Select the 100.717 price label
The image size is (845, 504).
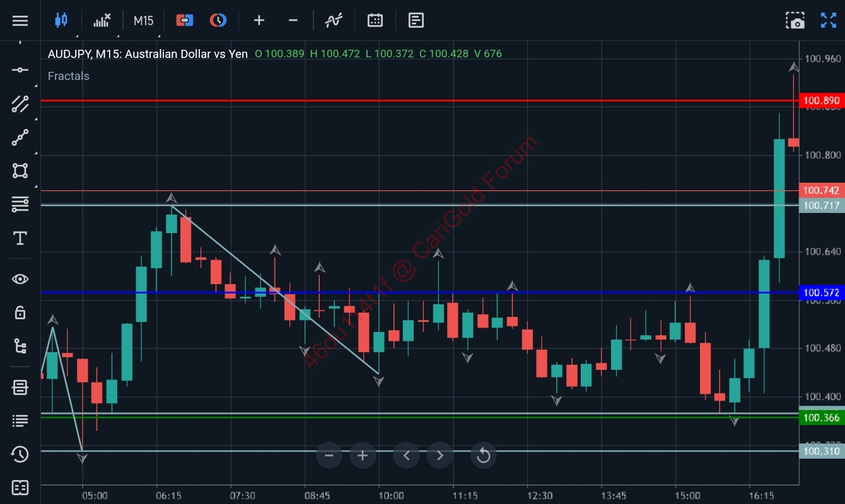point(822,205)
